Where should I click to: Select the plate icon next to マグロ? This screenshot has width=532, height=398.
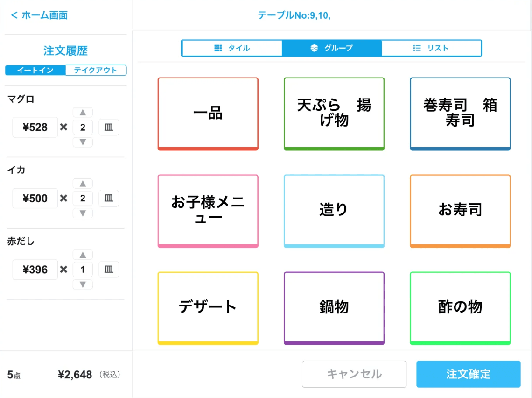click(108, 127)
